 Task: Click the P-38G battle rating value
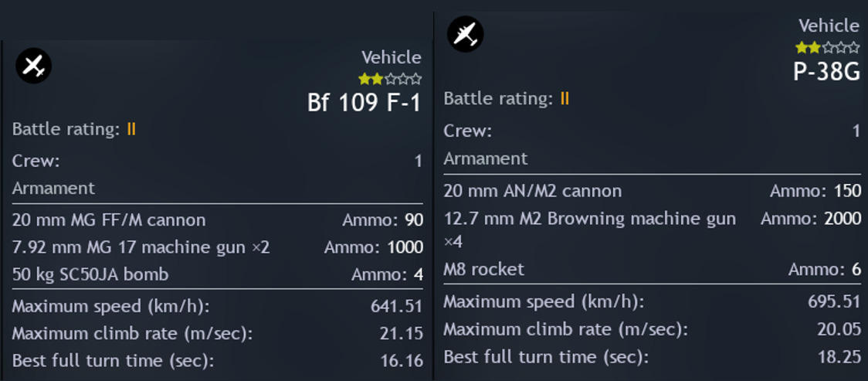click(565, 99)
